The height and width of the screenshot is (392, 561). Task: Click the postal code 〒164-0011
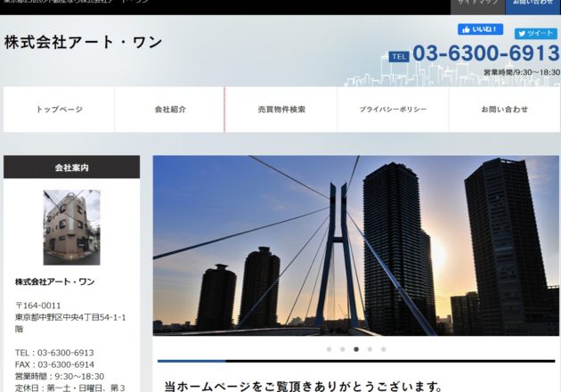[38, 306]
